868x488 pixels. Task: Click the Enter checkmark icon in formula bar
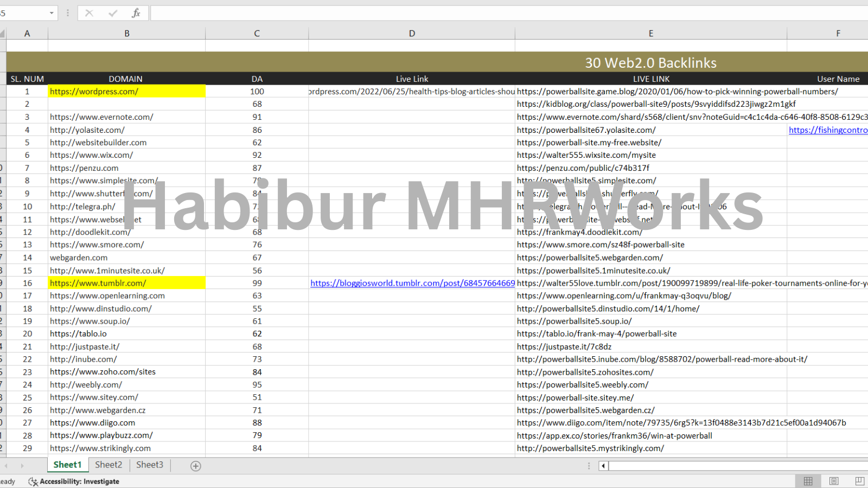[x=113, y=13]
